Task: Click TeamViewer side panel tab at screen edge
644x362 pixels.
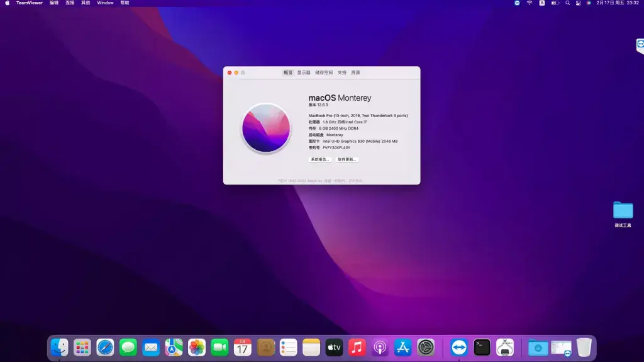Action: (640, 45)
